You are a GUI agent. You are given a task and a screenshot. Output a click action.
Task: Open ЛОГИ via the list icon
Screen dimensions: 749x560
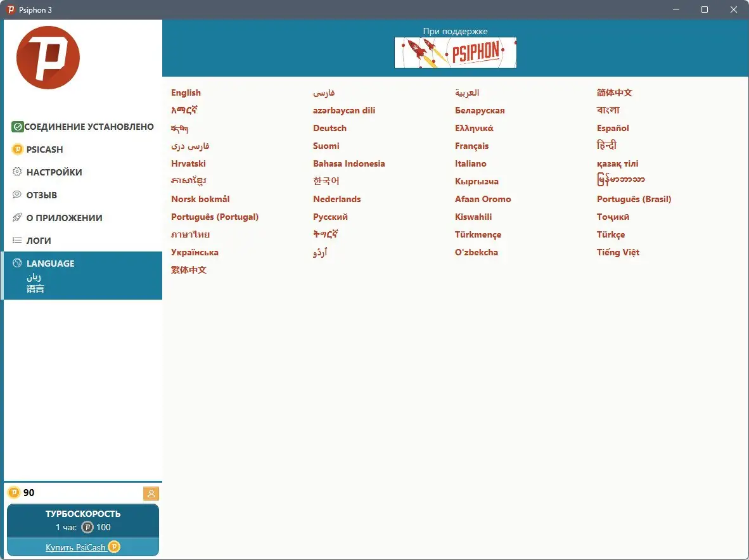[x=18, y=240]
